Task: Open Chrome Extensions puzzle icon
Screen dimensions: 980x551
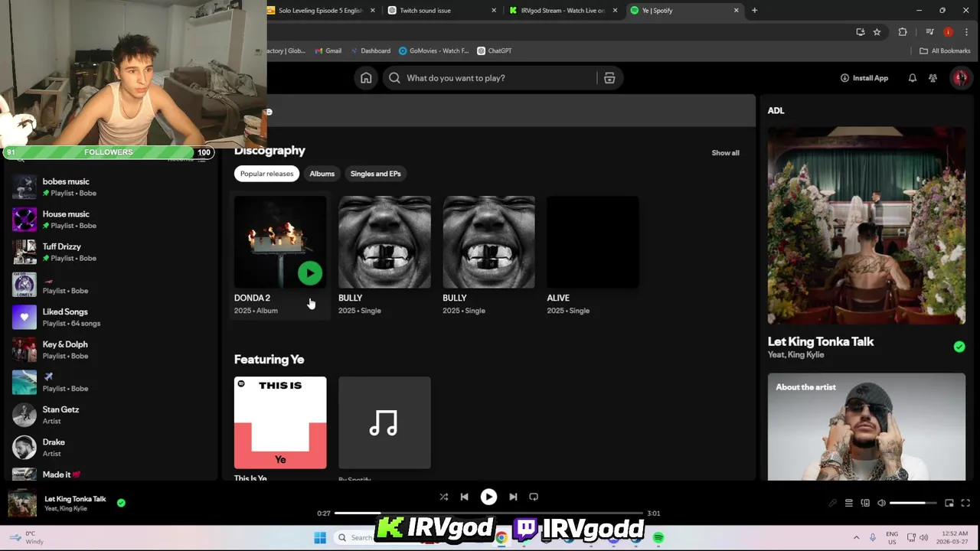Action: pos(903,32)
